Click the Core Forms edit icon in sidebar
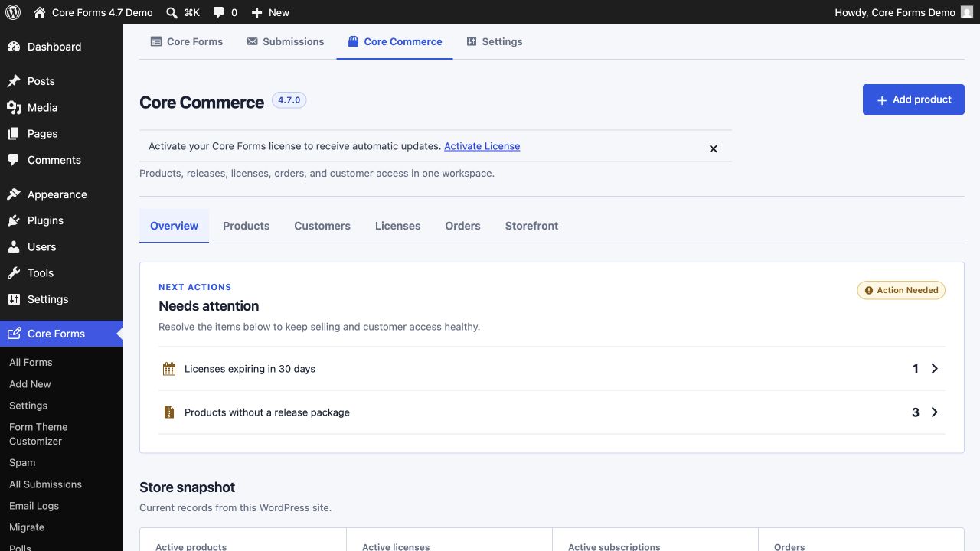Viewport: 980px width, 551px height. coord(14,334)
